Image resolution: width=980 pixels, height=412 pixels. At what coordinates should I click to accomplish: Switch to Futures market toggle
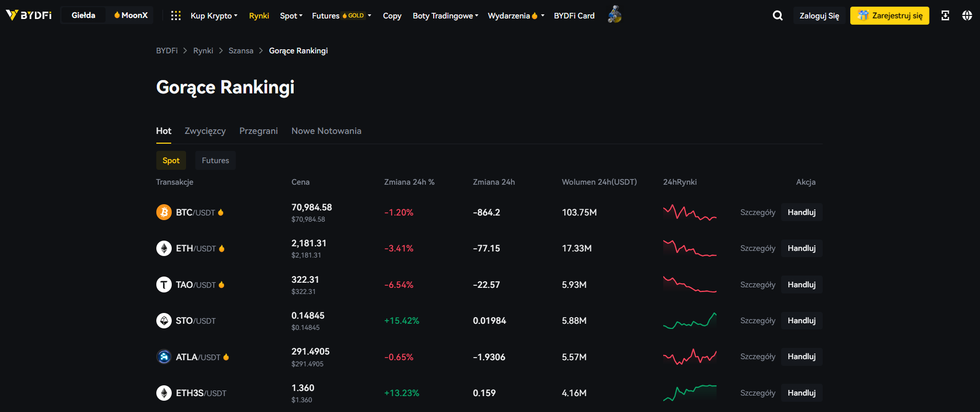(x=215, y=161)
